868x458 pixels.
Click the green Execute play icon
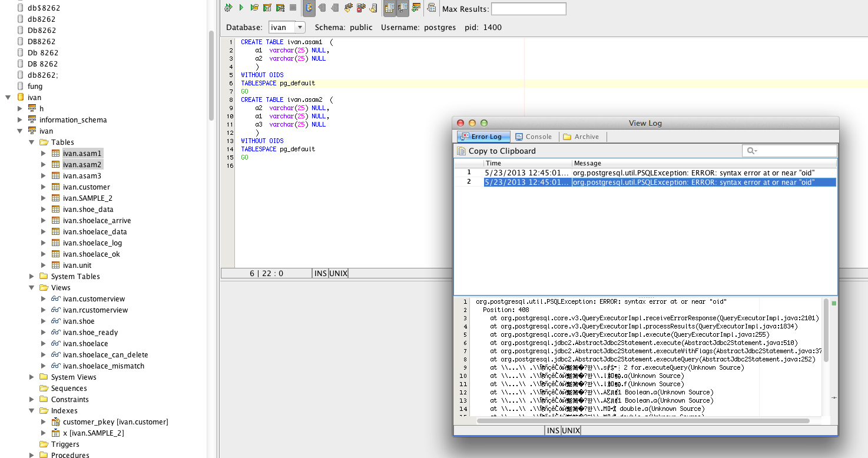241,8
